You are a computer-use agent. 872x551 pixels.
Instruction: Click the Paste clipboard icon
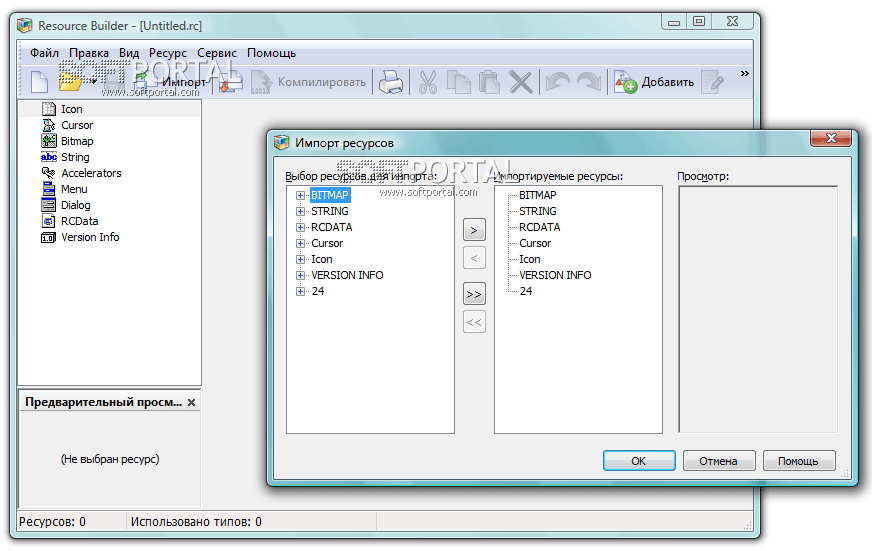(489, 82)
